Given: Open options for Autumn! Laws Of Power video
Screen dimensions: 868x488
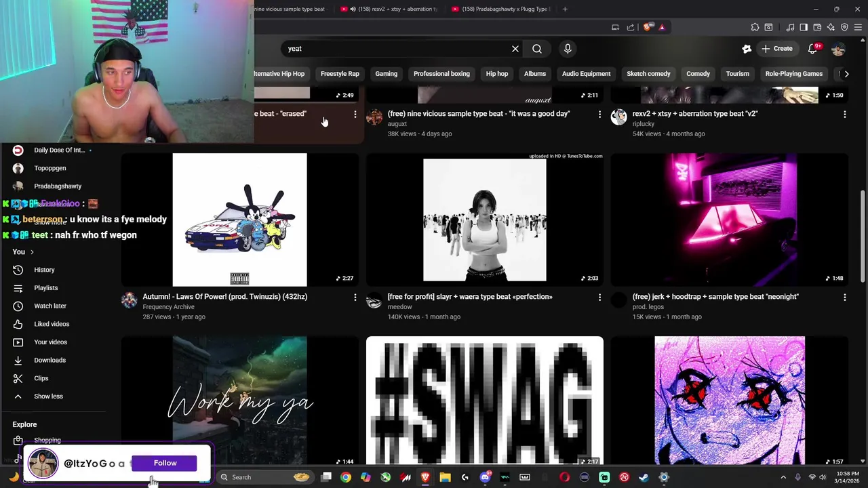Looking at the screenshot, I should [x=355, y=298].
